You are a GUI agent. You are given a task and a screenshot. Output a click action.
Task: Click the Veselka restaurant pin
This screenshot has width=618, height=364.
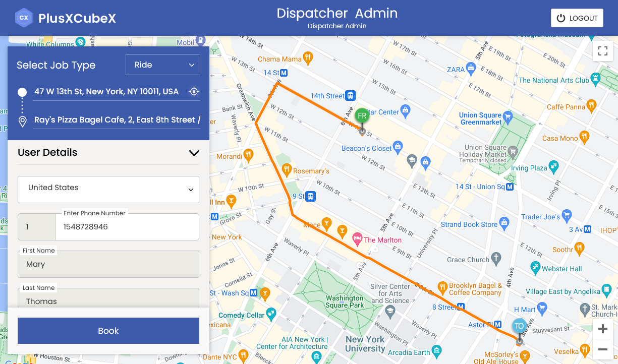pos(585,349)
